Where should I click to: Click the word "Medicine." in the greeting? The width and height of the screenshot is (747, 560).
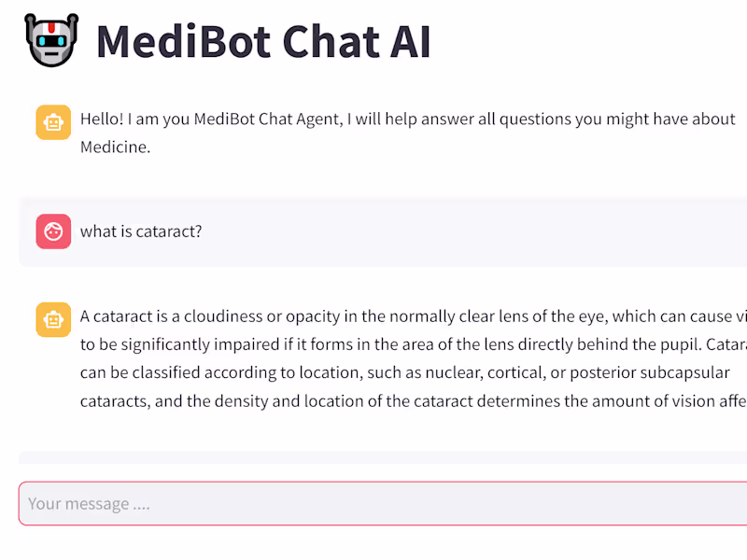click(x=115, y=147)
